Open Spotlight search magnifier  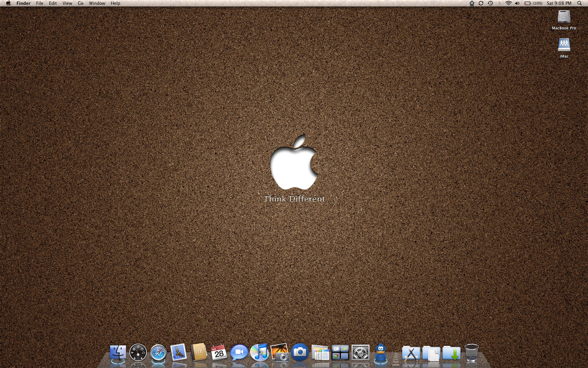[579, 3]
